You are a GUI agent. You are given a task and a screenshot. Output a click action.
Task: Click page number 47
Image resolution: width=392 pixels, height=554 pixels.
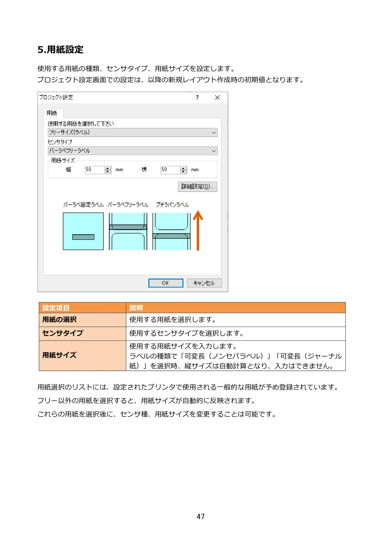pyautogui.click(x=201, y=517)
